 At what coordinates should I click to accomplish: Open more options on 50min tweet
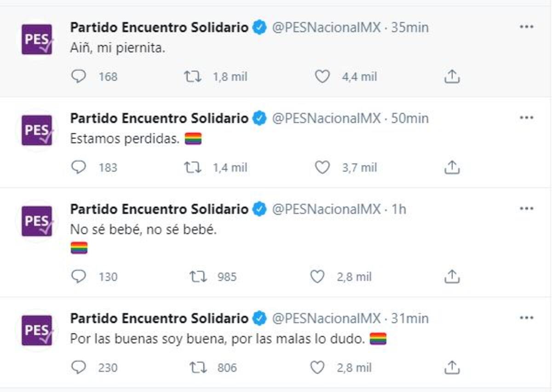[x=526, y=118]
